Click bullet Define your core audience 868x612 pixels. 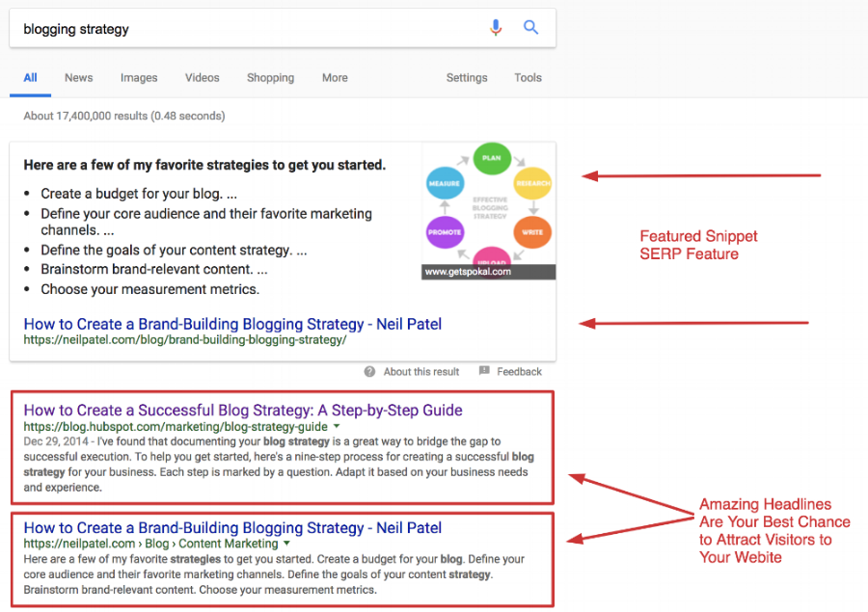[x=206, y=222]
